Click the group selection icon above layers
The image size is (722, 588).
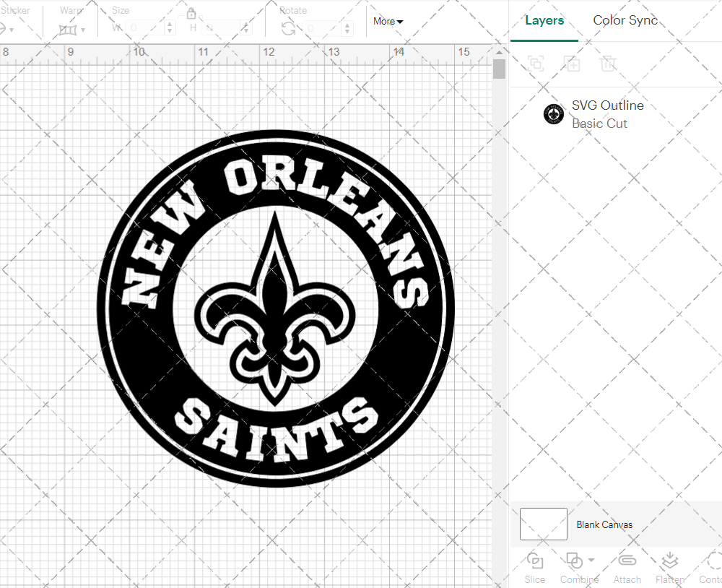coord(536,64)
